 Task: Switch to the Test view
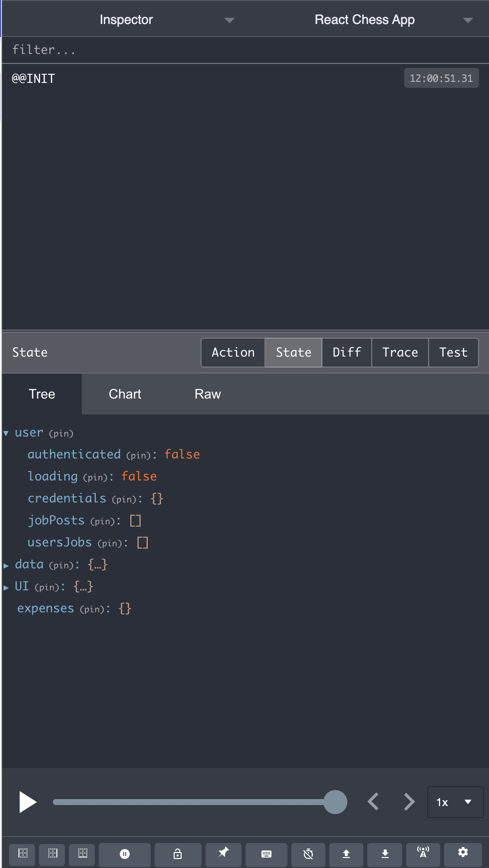[x=454, y=353]
